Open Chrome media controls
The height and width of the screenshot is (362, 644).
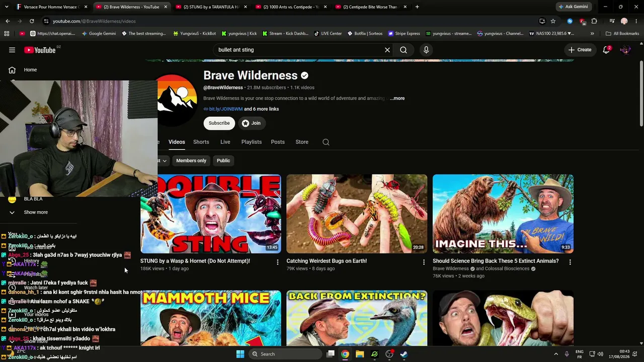[x=612, y=21]
